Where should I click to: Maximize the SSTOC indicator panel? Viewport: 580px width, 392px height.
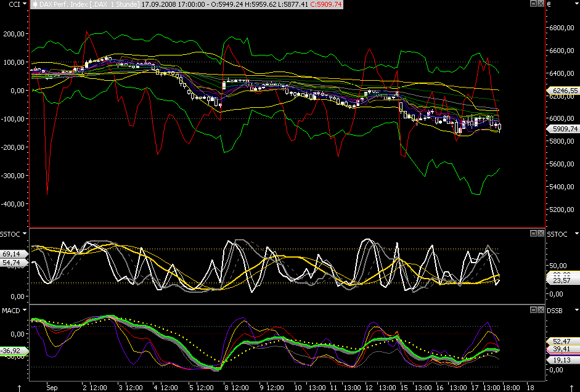pos(533,233)
